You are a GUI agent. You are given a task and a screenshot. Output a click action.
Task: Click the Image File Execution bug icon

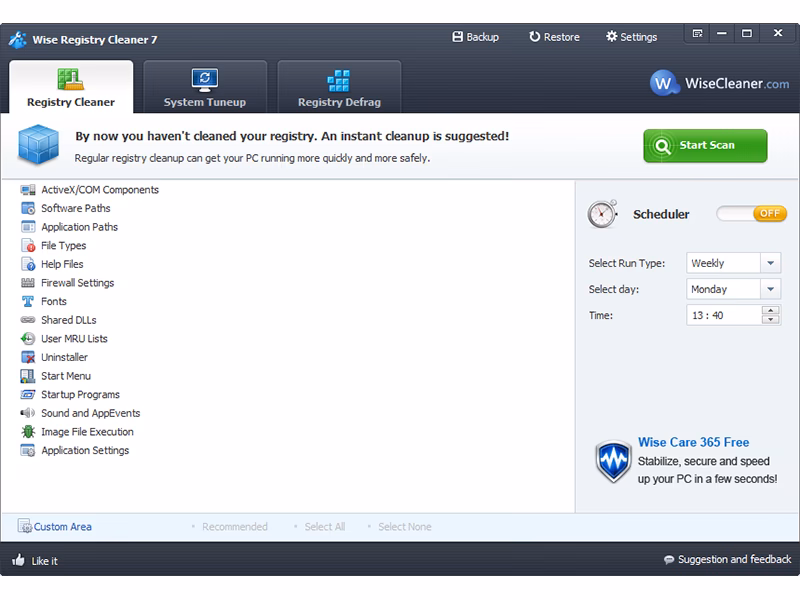(28, 432)
